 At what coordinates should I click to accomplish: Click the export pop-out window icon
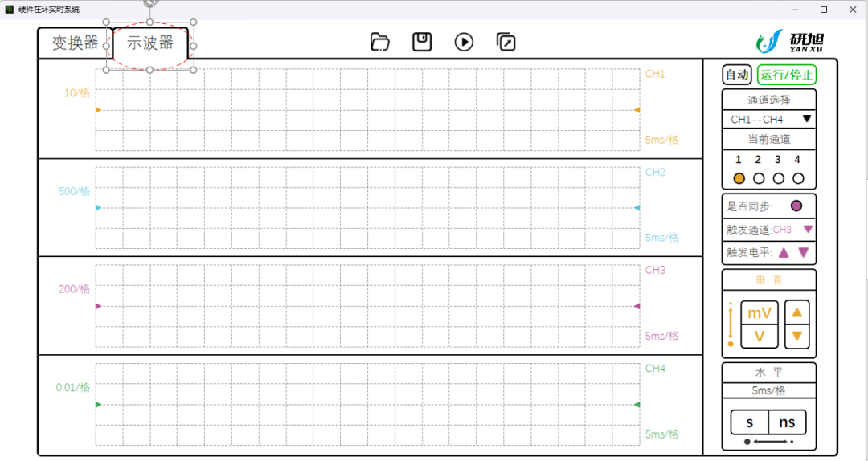(x=506, y=42)
